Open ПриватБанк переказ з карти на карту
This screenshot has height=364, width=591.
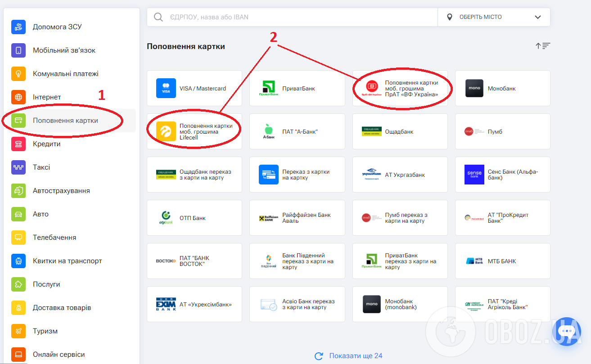coord(400,261)
